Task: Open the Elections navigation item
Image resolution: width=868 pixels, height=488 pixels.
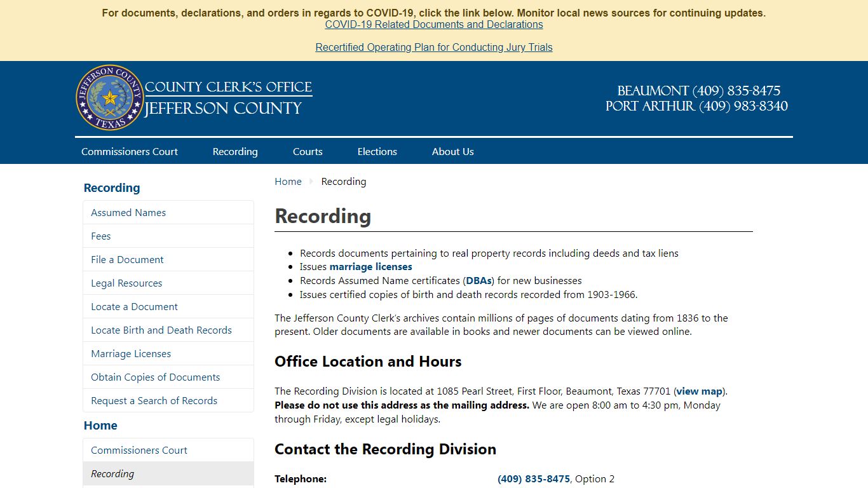Action: [x=377, y=151]
